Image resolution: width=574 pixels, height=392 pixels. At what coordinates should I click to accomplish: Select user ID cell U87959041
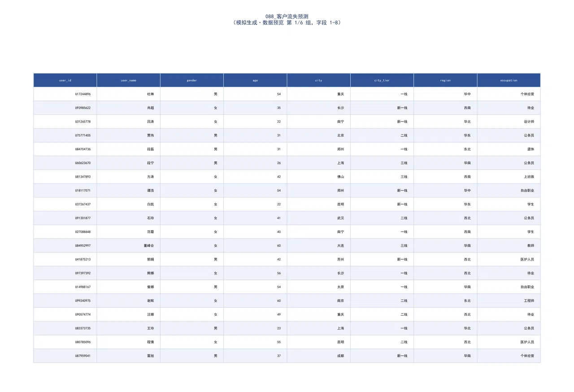(x=65, y=356)
